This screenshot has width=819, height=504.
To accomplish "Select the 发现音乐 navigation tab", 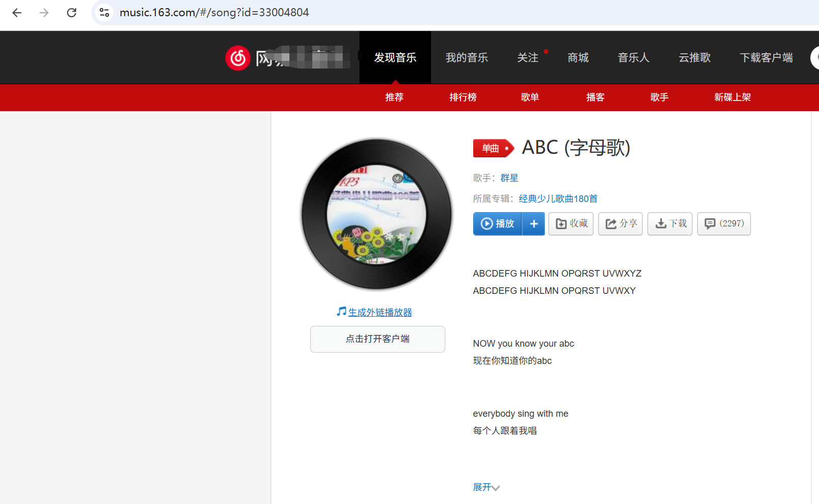I will tap(395, 58).
